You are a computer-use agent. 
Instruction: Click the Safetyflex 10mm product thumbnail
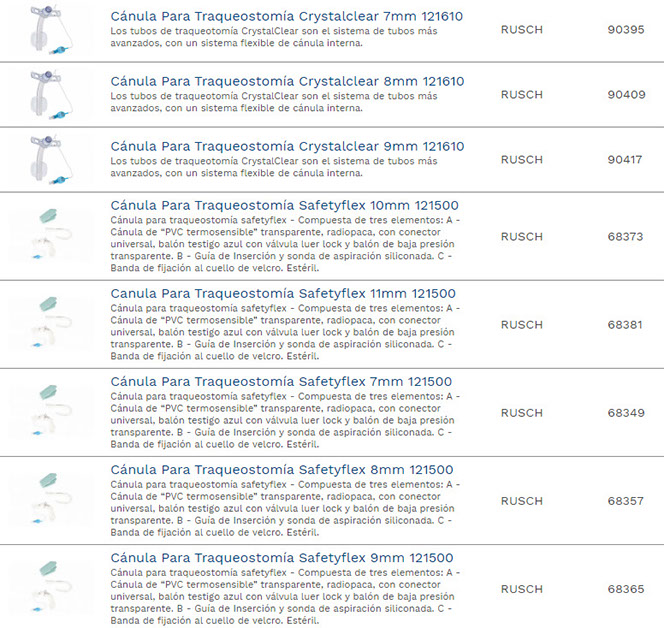[x=48, y=237]
